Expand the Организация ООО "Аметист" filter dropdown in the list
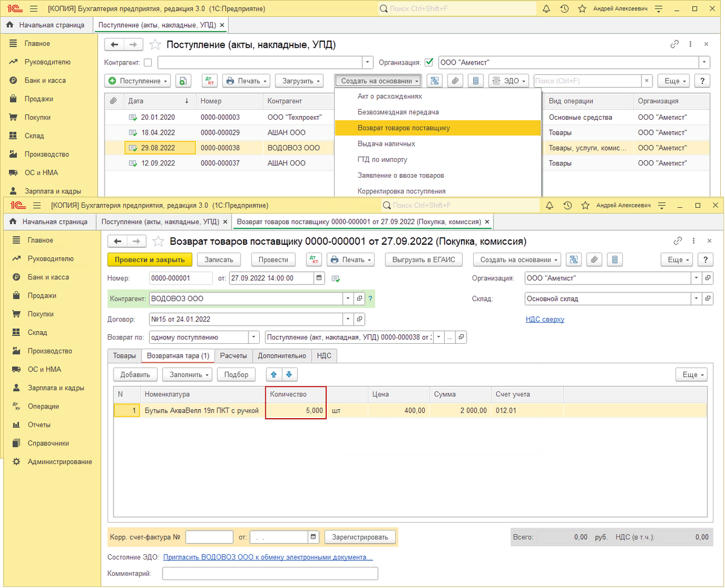 704,62
